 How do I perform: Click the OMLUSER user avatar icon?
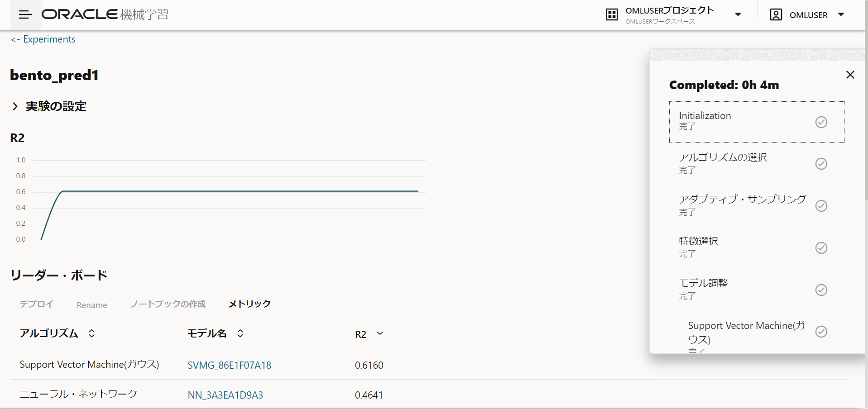click(x=776, y=15)
